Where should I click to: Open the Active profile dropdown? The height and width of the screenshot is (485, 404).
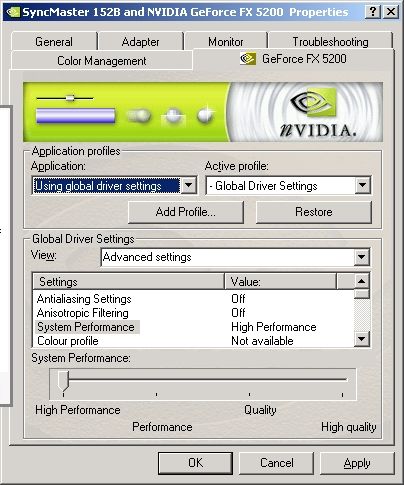(288, 185)
